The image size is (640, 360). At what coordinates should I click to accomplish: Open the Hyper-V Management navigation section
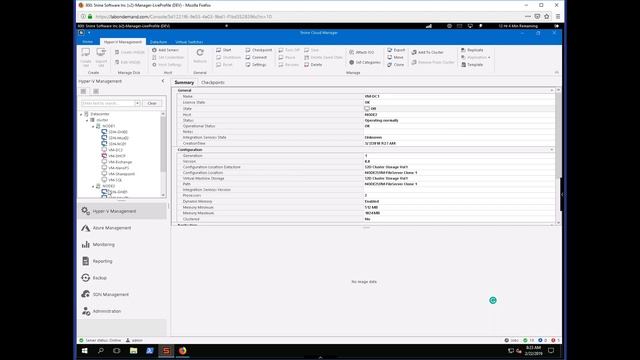pyautogui.click(x=122, y=211)
